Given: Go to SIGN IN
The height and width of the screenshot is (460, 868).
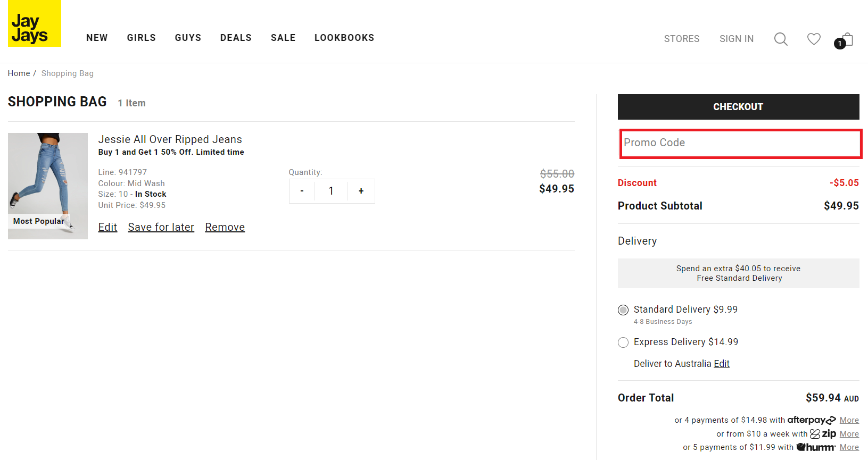Looking at the screenshot, I should click(x=736, y=39).
